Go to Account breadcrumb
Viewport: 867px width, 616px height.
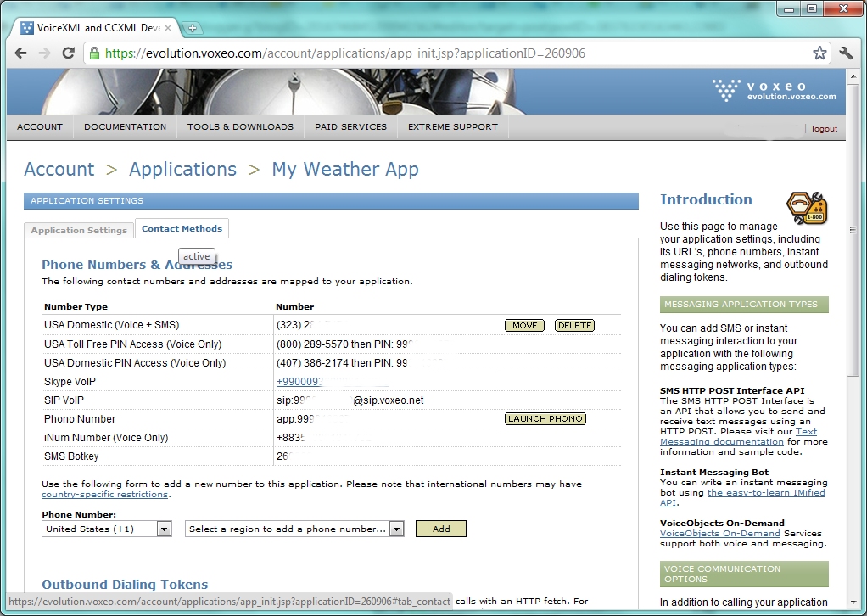59,169
